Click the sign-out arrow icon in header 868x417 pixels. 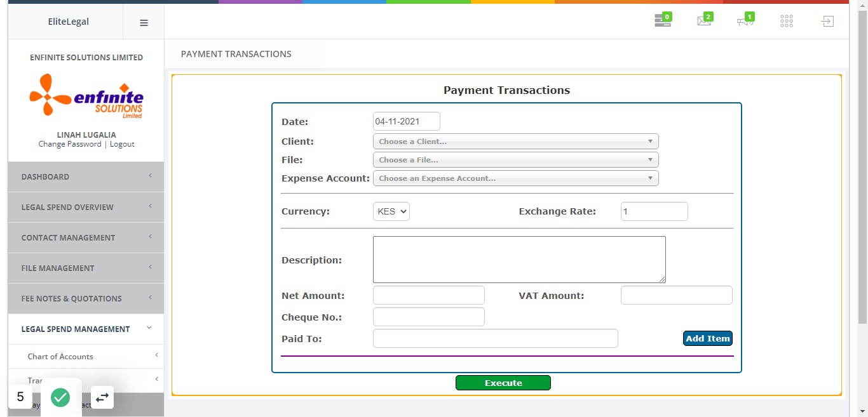tap(827, 22)
